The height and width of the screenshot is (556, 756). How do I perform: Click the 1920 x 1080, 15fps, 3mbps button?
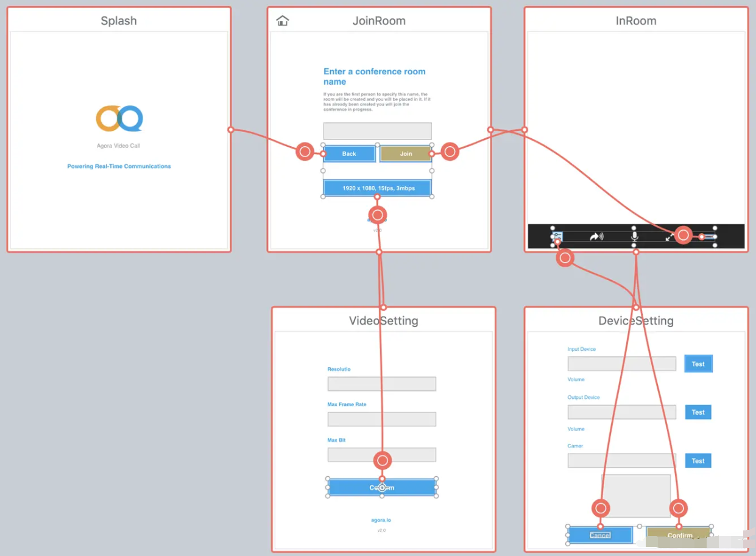(378, 188)
